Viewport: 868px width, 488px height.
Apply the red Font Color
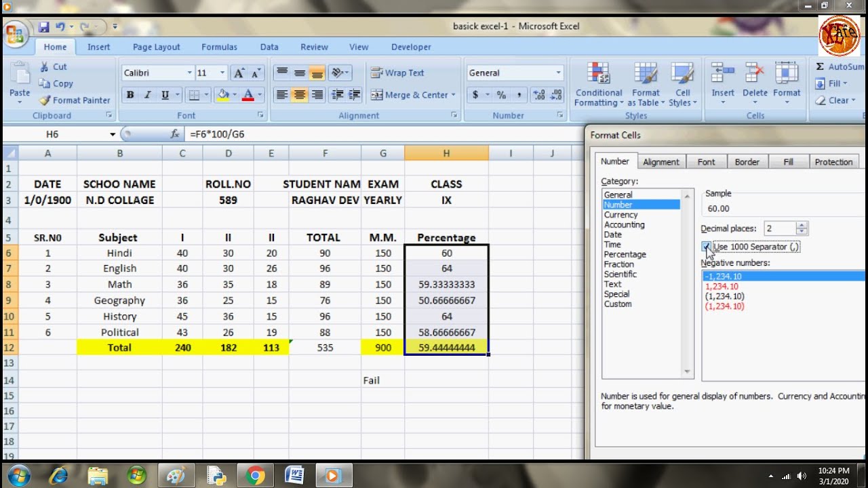point(248,95)
